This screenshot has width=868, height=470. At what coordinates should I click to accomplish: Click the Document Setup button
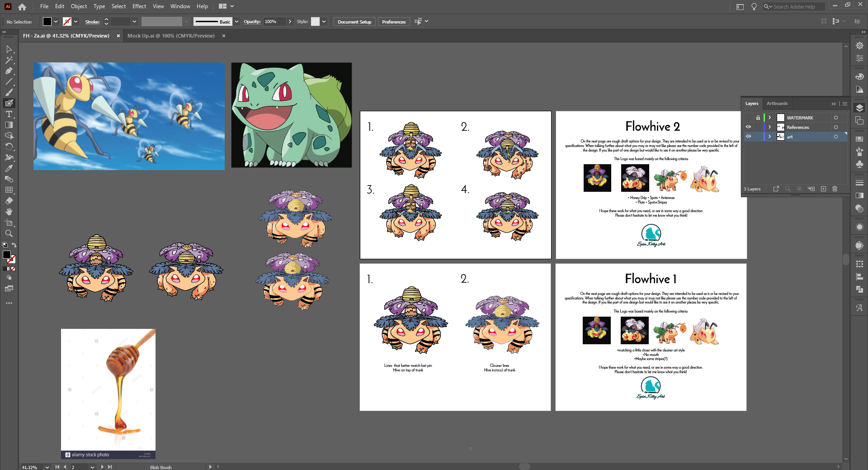(x=354, y=22)
